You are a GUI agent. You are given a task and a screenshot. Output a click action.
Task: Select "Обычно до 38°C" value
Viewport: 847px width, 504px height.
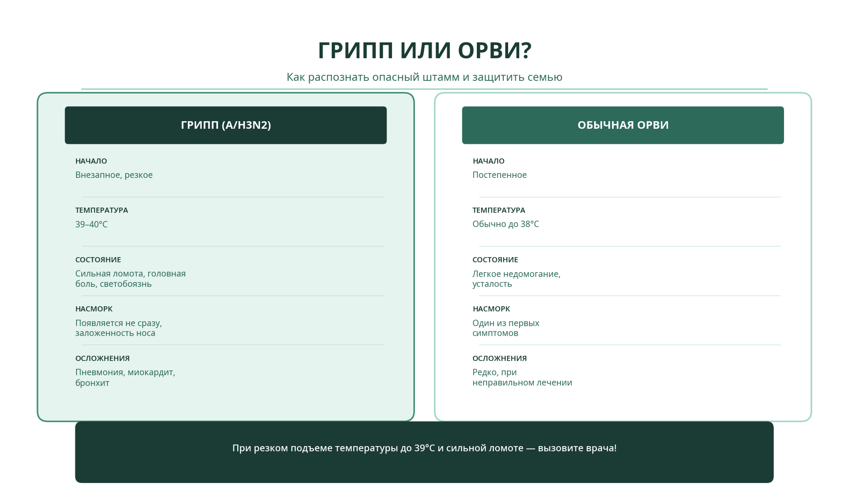[505, 224]
